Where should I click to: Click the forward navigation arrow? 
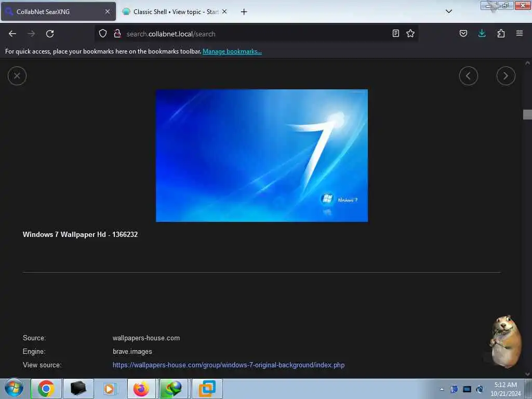[x=31, y=34]
